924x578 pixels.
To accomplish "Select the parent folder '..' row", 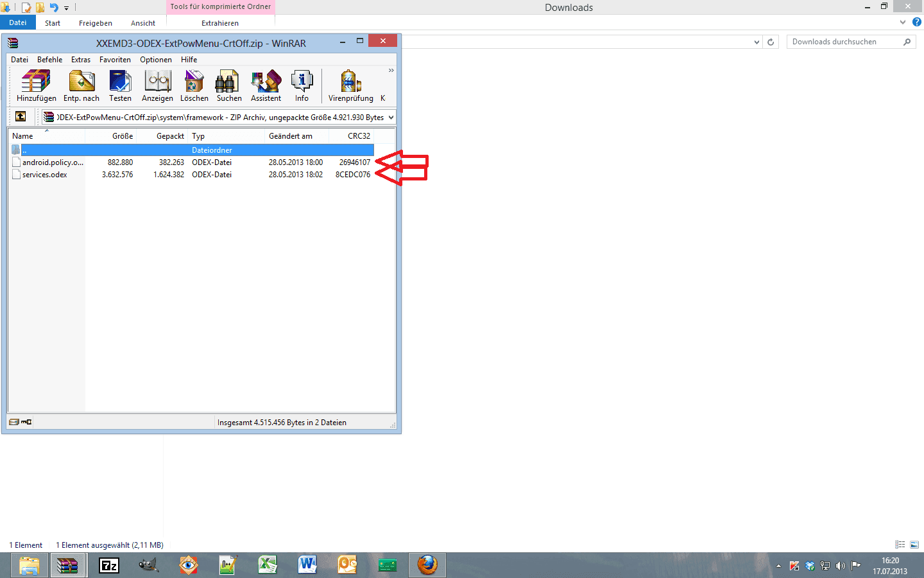I will (192, 150).
